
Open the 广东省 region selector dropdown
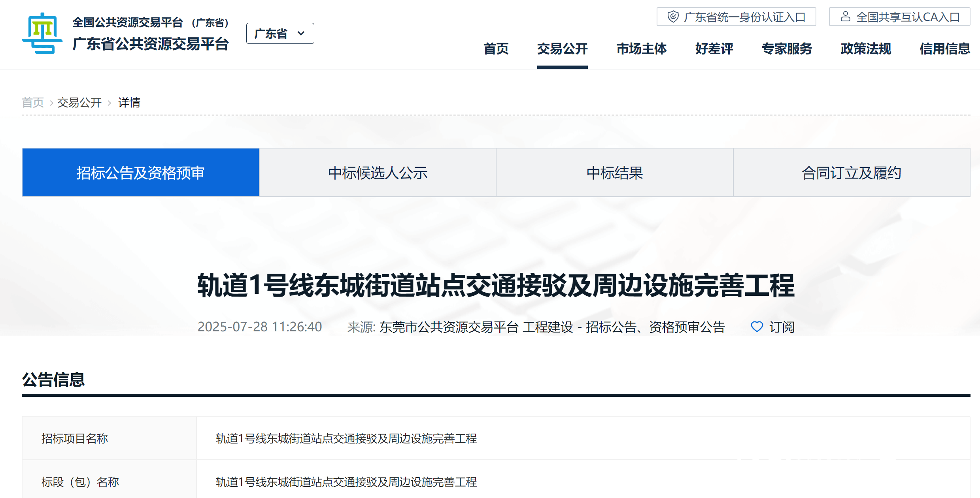click(x=280, y=34)
